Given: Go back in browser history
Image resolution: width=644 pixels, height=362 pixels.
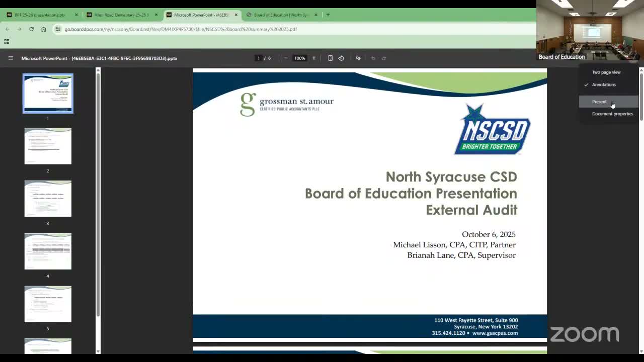Looking at the screenshot, I should click(x=8, y=29).
